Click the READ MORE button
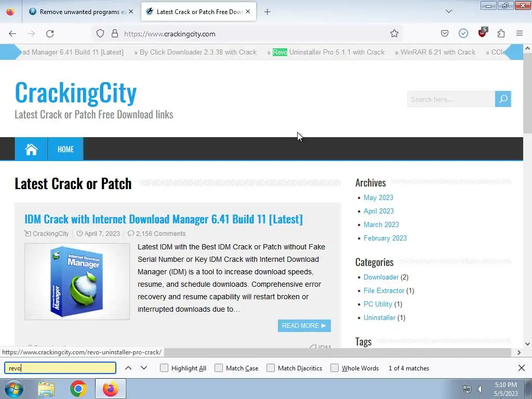 (304, 326)
